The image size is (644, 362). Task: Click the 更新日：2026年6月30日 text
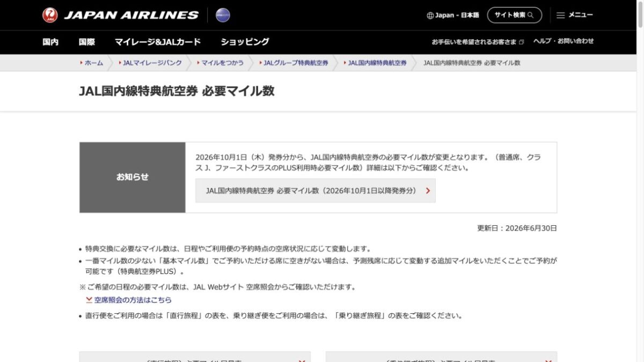(517, 228)
